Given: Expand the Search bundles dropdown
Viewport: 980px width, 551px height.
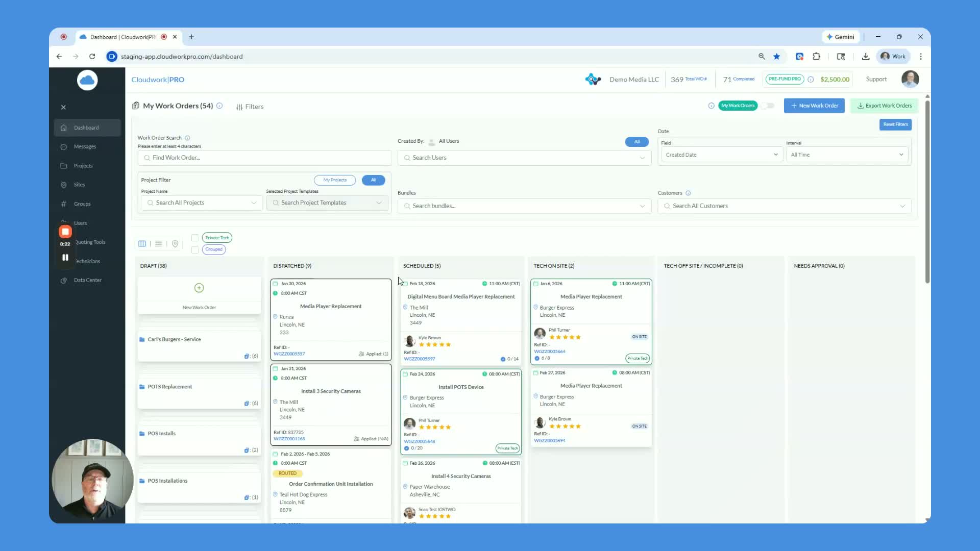Looking at the screenshot, I should pos(524,206).
